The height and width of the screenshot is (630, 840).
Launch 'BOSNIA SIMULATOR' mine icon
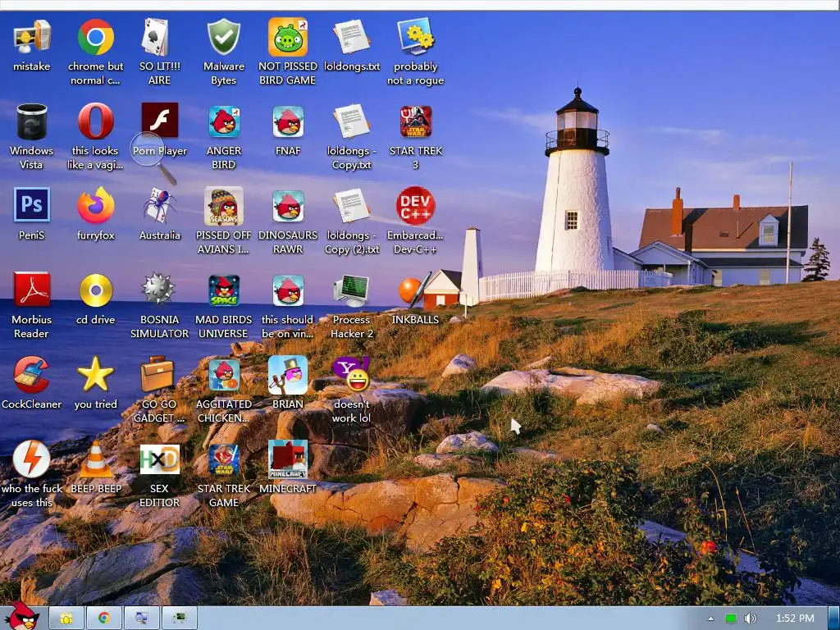159,290
